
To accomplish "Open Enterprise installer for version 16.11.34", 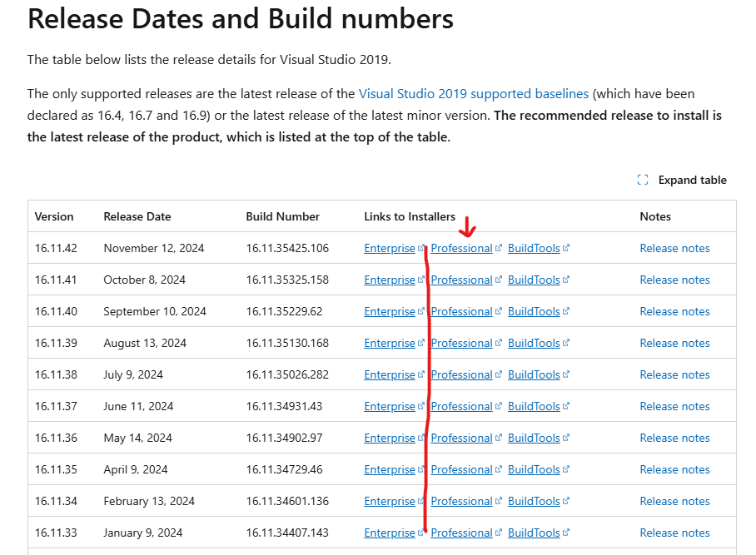I will point(390,501).
